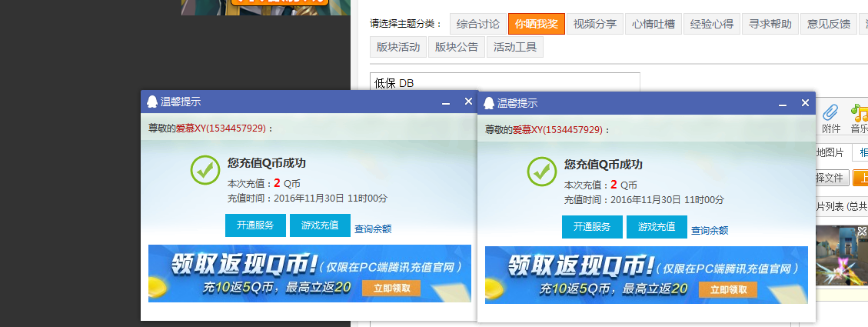868x327 pixels.
Task: Click 您充值Q币成功 text in right dialog
Action: coord(604,165)
